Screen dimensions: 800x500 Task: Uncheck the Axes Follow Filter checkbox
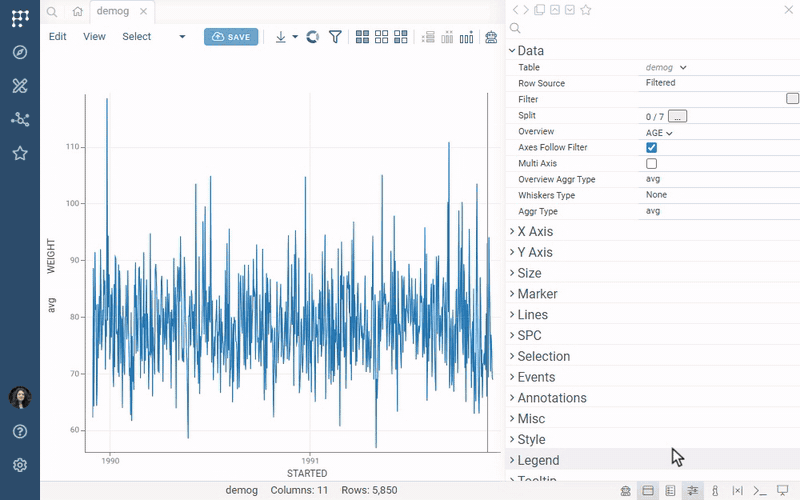pyautogui.click(x=652, y=147)
